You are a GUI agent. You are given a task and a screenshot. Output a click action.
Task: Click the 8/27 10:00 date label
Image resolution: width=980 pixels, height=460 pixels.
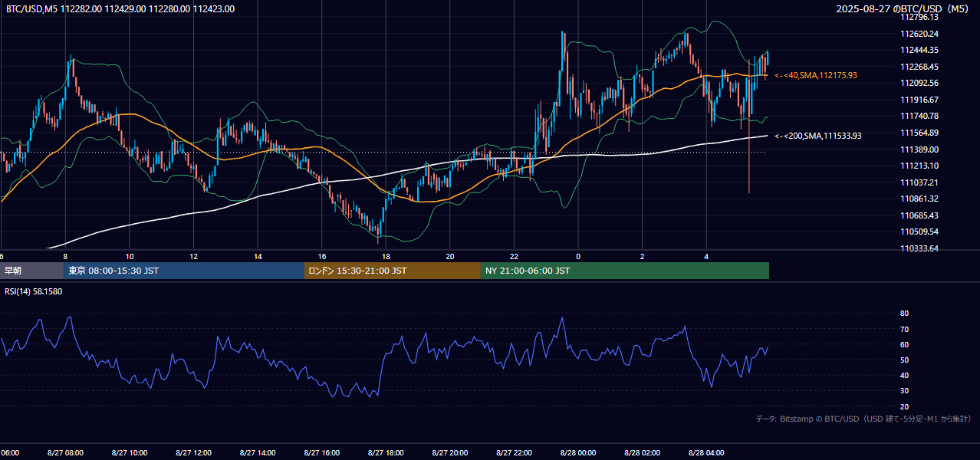coord(129,453)
